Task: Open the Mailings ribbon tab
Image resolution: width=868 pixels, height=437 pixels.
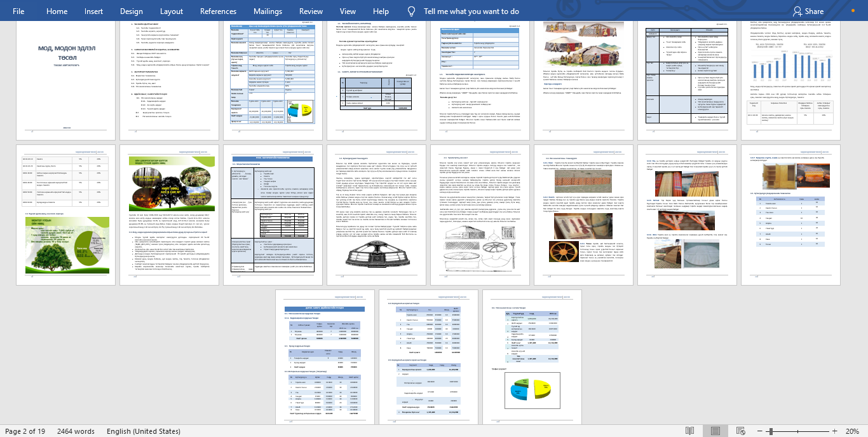Action: point(268,11)
